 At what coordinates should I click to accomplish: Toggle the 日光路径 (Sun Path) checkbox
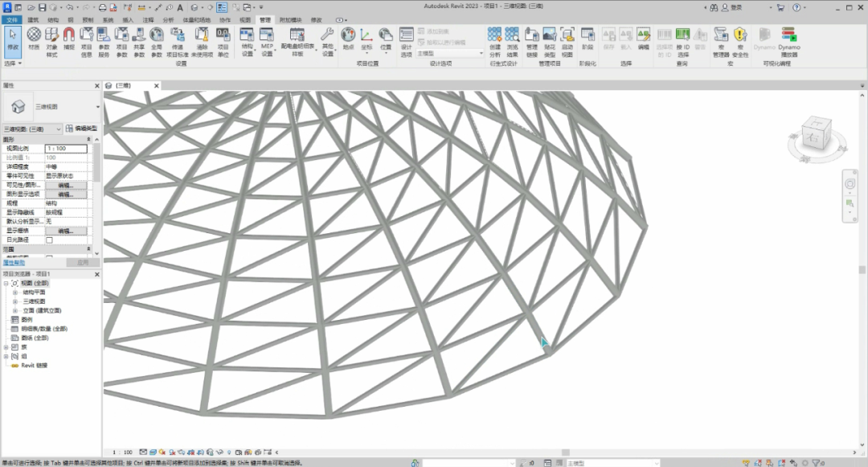click(x=50, y=240)
